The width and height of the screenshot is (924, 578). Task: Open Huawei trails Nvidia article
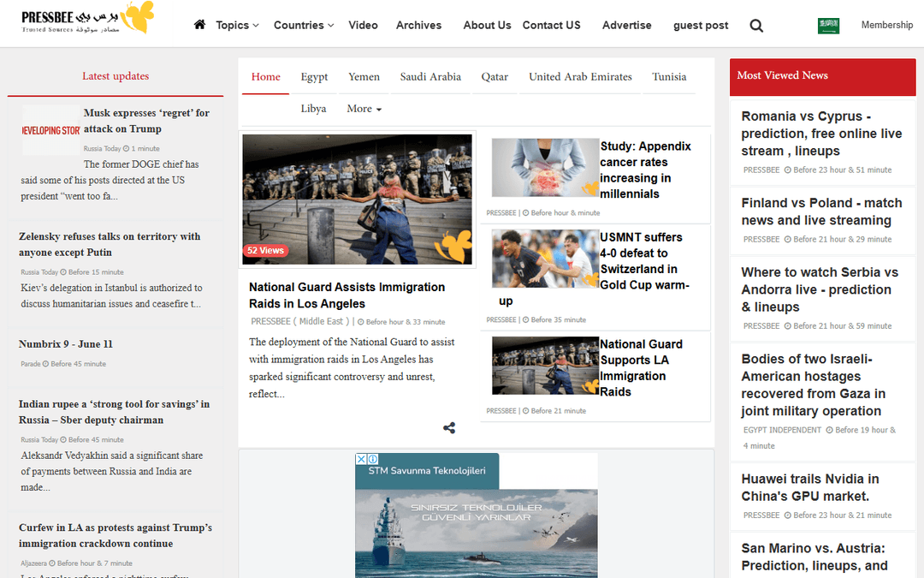click(809, 487)
